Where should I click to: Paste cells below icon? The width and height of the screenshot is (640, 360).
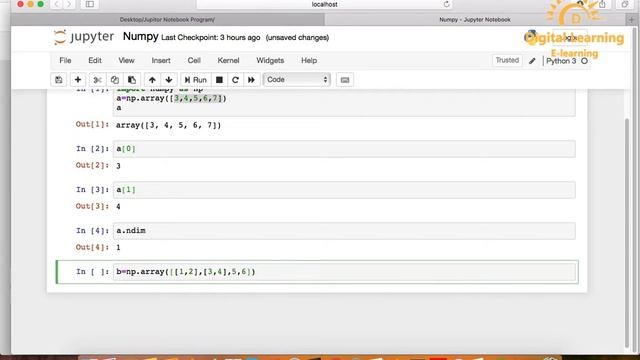coord(132,80)
